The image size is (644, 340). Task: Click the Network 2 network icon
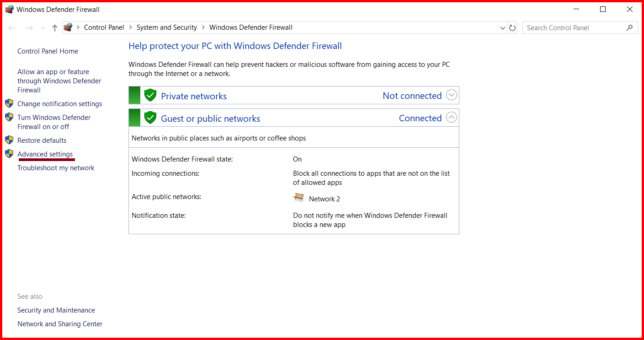coord(298,197)
